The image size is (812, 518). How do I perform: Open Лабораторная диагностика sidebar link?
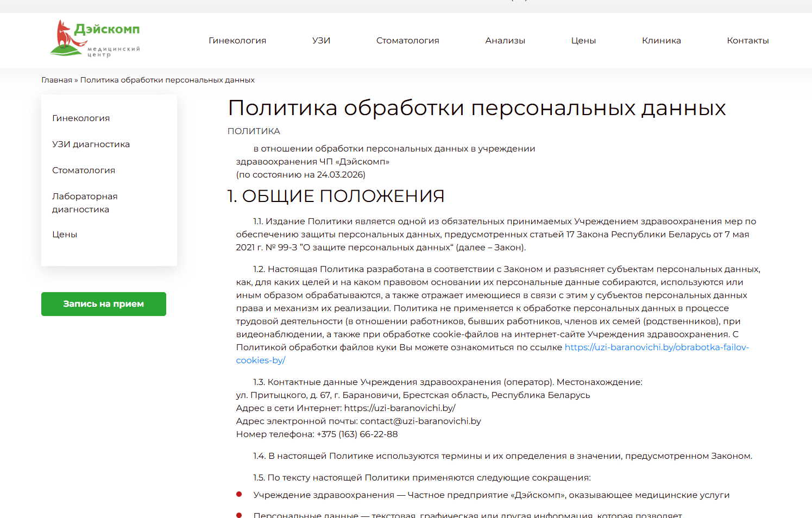point(85,203)
